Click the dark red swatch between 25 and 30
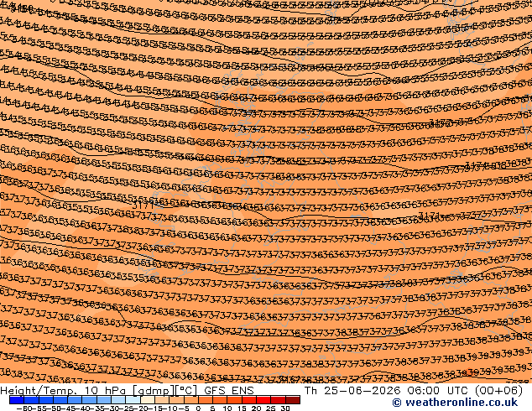The height and width of the screenshot is (411, 532). point(278,400)
